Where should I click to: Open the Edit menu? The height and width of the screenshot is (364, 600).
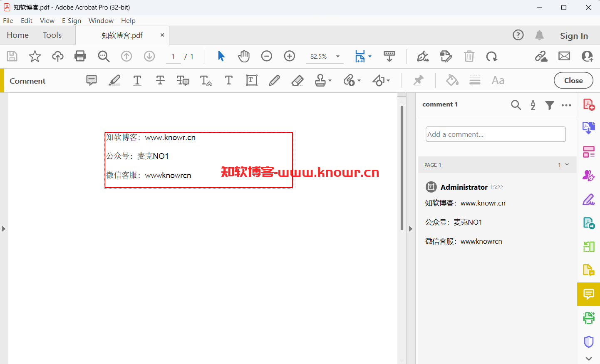click(27, 20)
